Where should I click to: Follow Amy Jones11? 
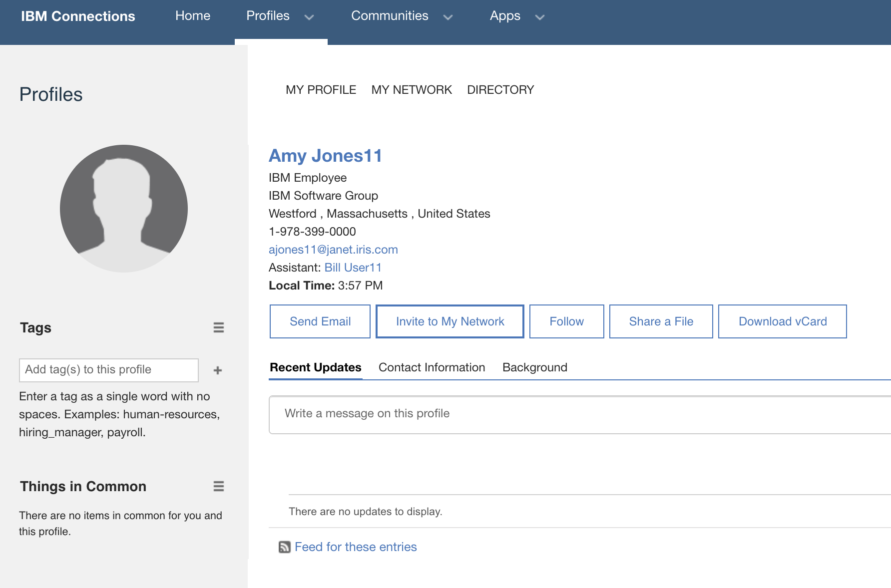coord(566,321)
